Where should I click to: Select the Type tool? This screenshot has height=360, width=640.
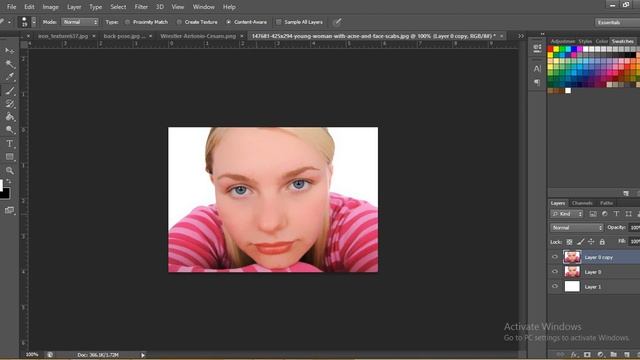(x=9, y=144)
